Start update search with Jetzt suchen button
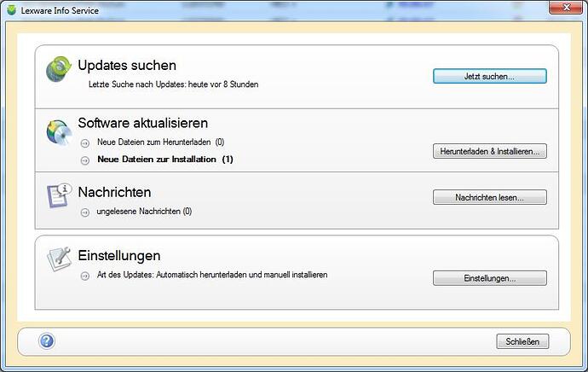This screenshot has height=372, width=588. (x=490, y=76)
